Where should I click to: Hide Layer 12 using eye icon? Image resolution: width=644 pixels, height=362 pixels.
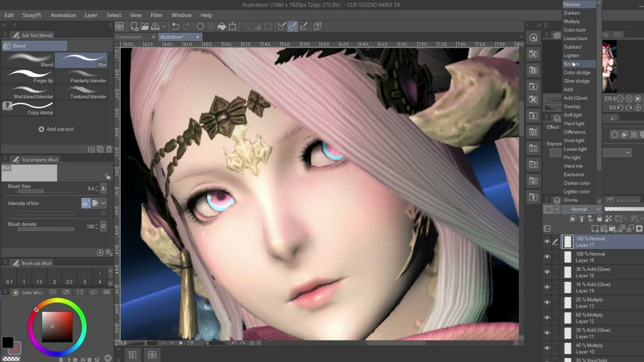pos(547,318)
